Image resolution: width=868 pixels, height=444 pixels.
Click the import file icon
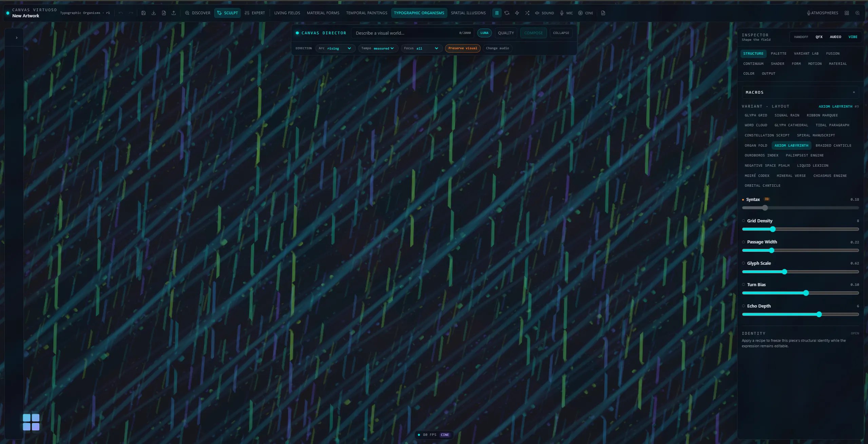[x=164, y=13]
